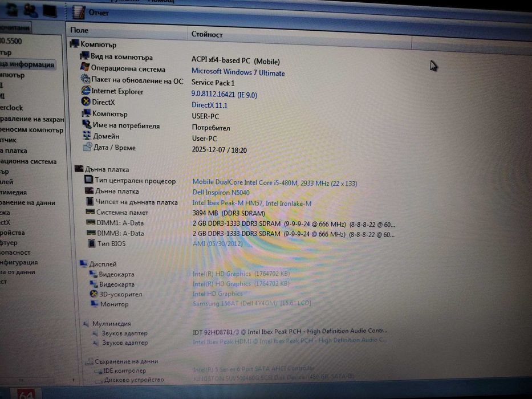Viewport: 532px width, 399px height.
Task: Select the Управление на захранването tree item
Action: coord(32,119)
